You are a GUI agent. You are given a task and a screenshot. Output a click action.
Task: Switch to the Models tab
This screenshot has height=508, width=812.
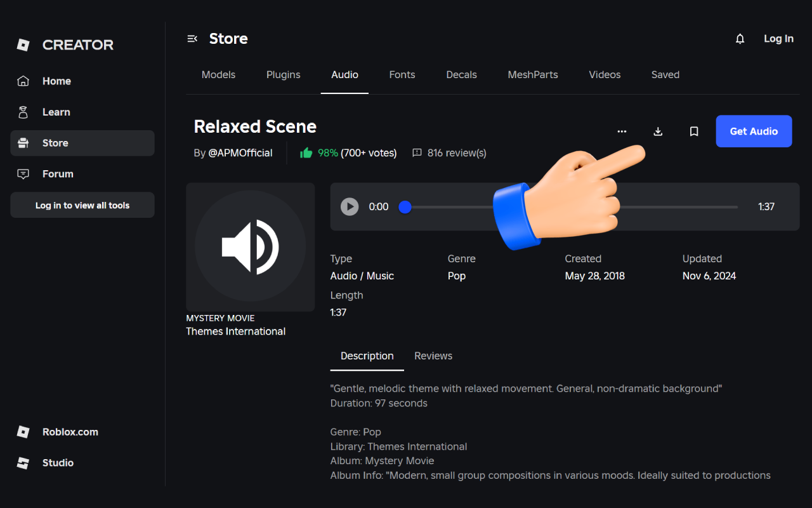click(x=218, y=75)
